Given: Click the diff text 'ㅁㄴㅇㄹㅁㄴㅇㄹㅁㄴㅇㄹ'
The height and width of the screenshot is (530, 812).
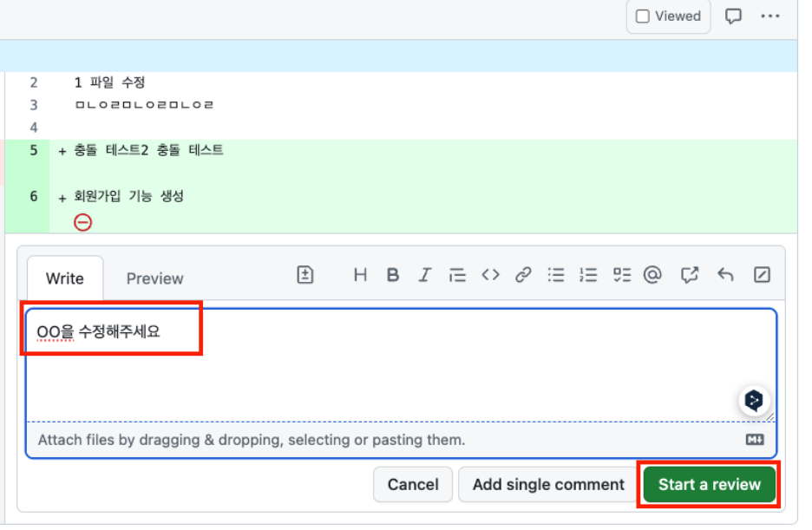Looking at the screenshot, I should point(145,105).
